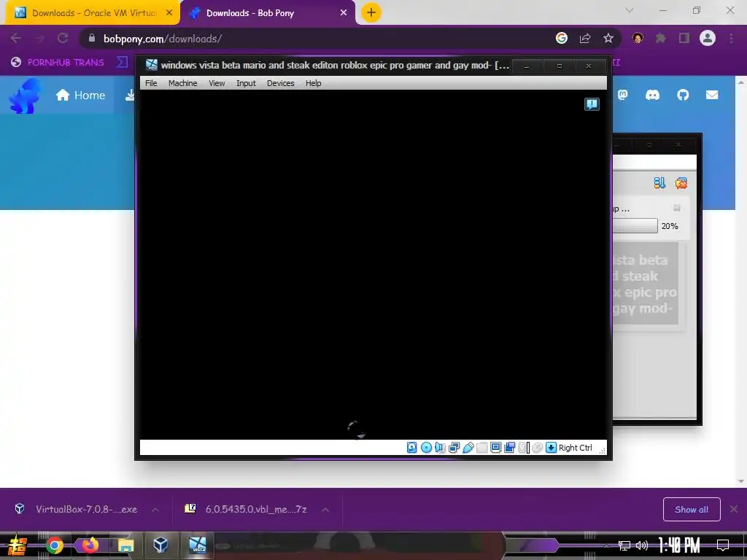Click the Bob Pony site logo
Screen dimensions: 747x560
tap(25, 96)
